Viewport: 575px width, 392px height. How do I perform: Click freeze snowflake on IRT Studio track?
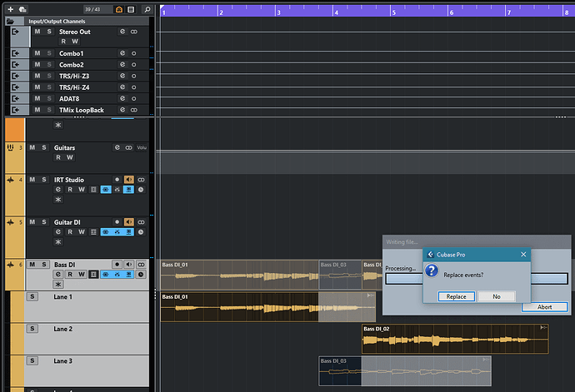(x=58, y=201)
